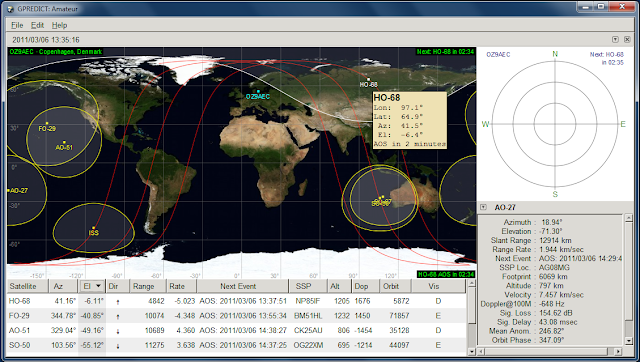Open the Help menu
640x362 pixels.
59,25
